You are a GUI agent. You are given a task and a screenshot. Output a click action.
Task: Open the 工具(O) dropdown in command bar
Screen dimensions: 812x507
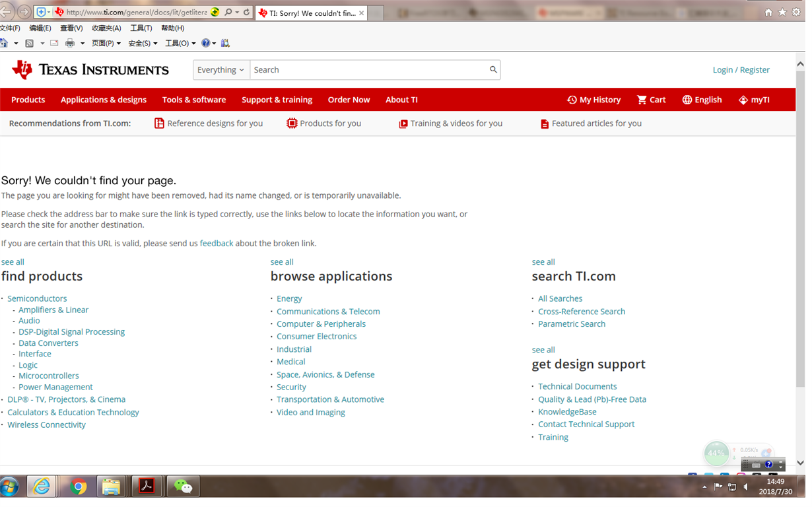(180, 43)
